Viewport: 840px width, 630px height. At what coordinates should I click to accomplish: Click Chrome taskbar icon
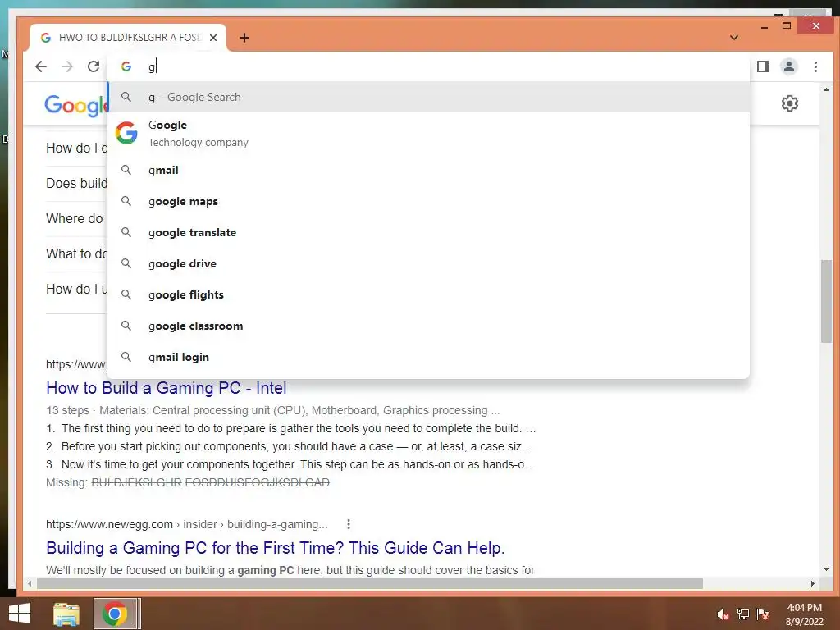click(x=116, y=614)
